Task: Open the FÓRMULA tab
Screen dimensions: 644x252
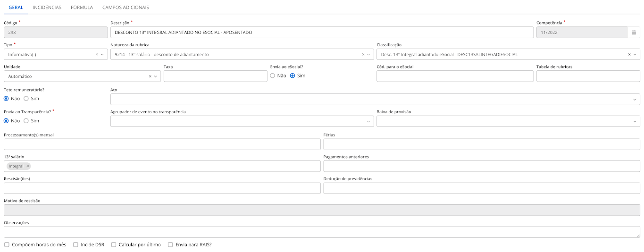Action: click(82, 8)
